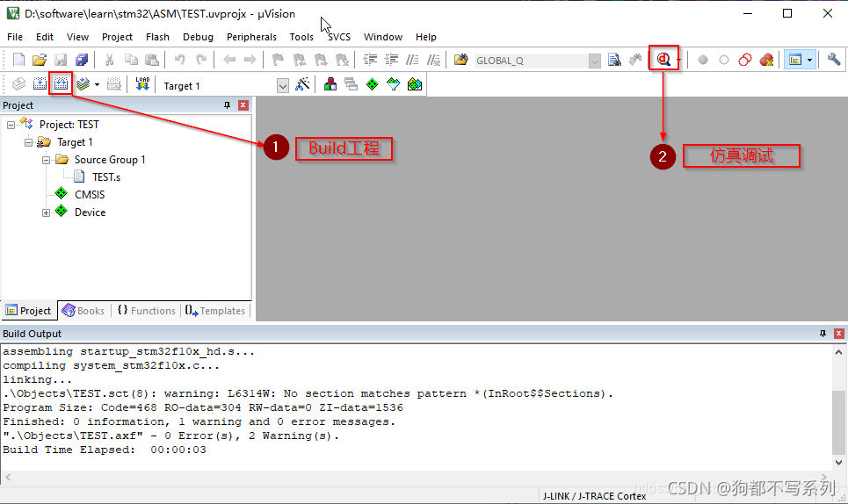Unindent the selected lines
The height and width of the screenshot is (504, 848).
391,60
